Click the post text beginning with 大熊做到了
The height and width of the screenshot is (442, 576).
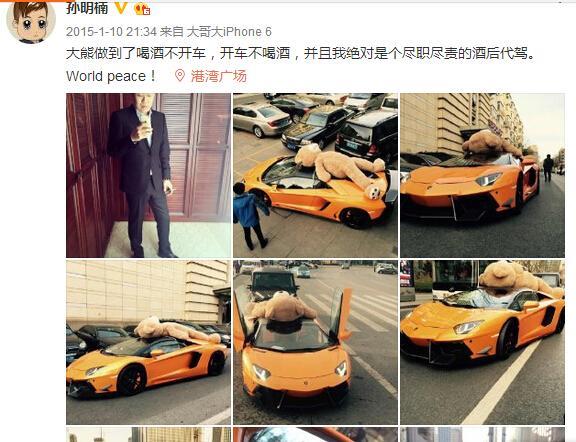point(300,54)
